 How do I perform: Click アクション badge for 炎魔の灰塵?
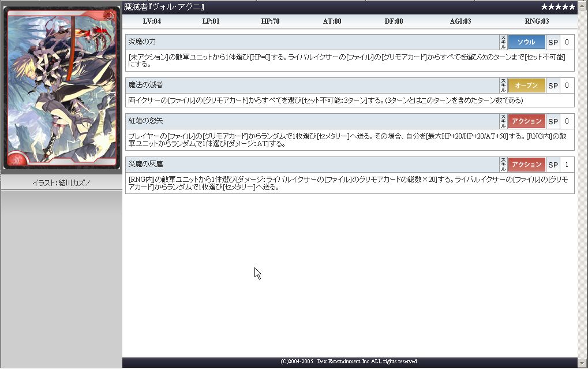(x=526, y=165)
